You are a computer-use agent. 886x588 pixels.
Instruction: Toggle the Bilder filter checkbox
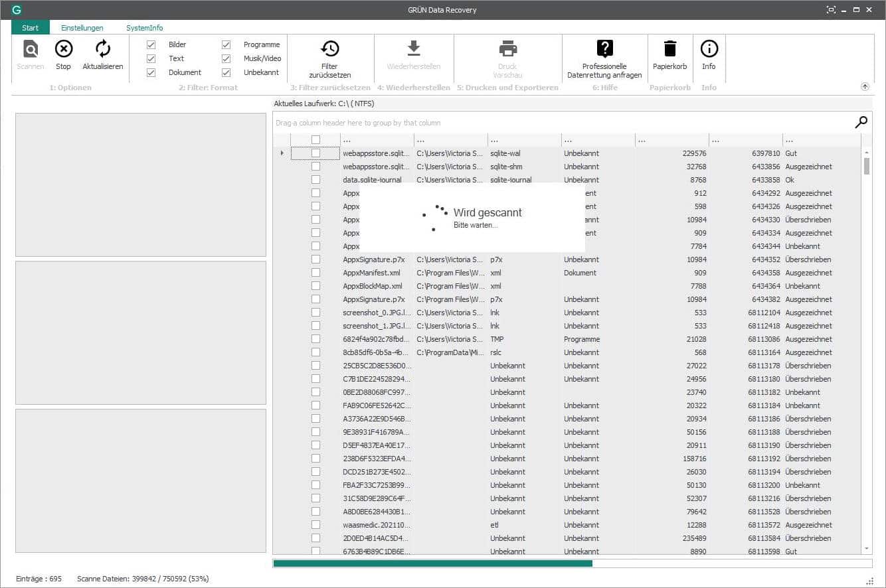[x=151, y=44]
